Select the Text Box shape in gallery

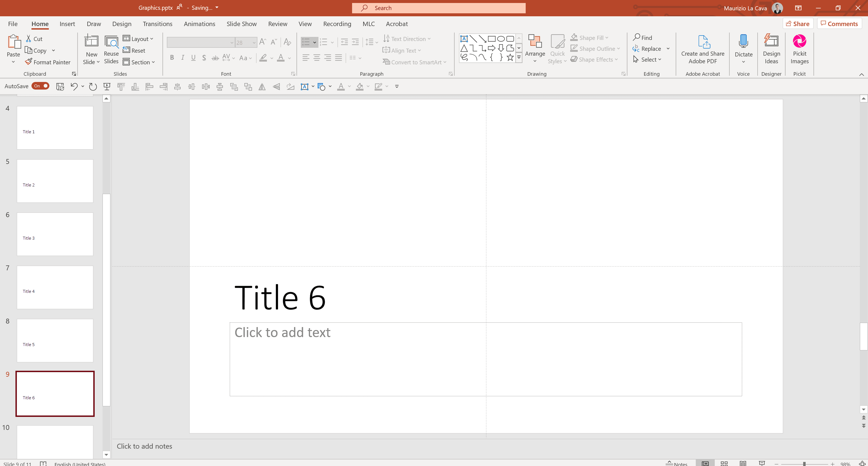click(x=464, y=39)
